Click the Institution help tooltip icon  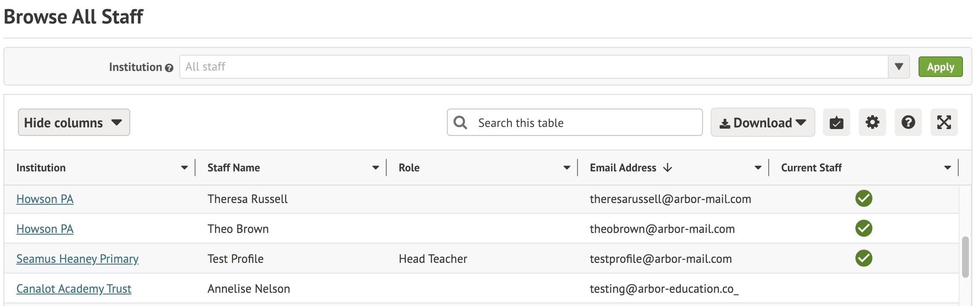click(169, 68)
